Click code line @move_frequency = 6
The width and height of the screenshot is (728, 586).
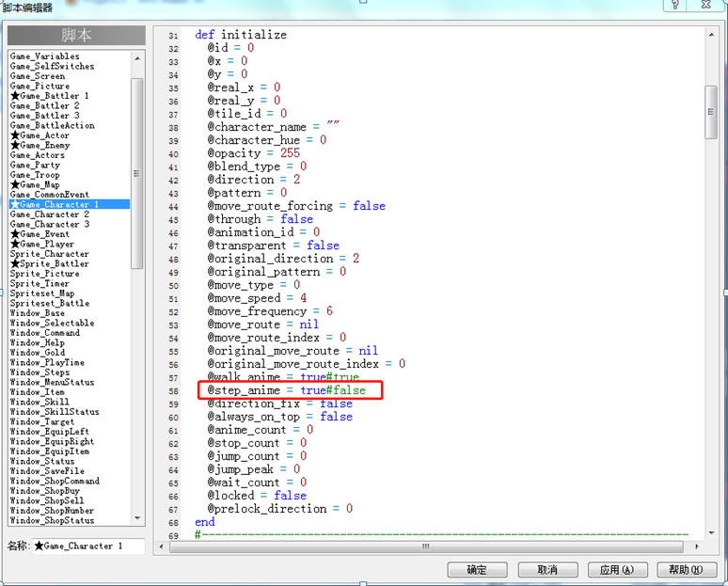tap(270, 311)
